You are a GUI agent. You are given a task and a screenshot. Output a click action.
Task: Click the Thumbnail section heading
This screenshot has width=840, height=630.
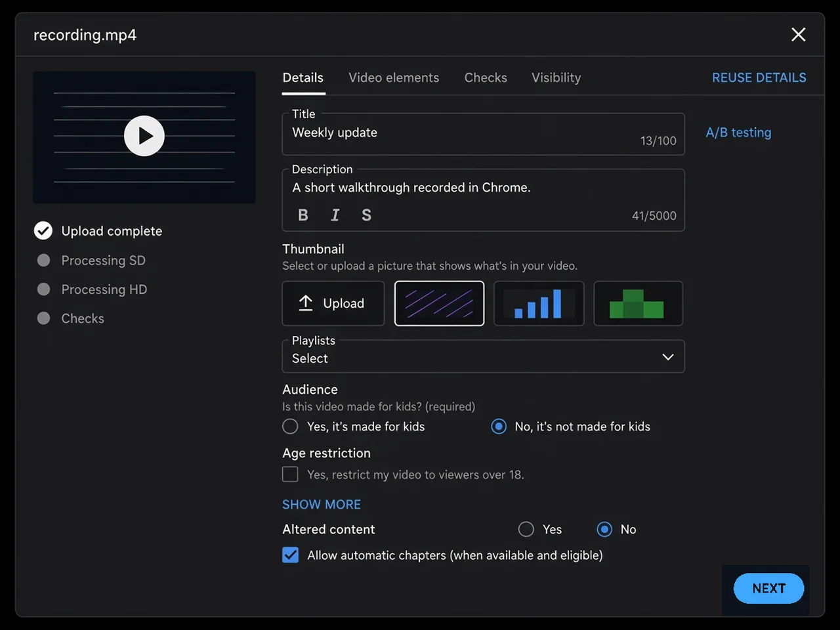click(313, 249)
